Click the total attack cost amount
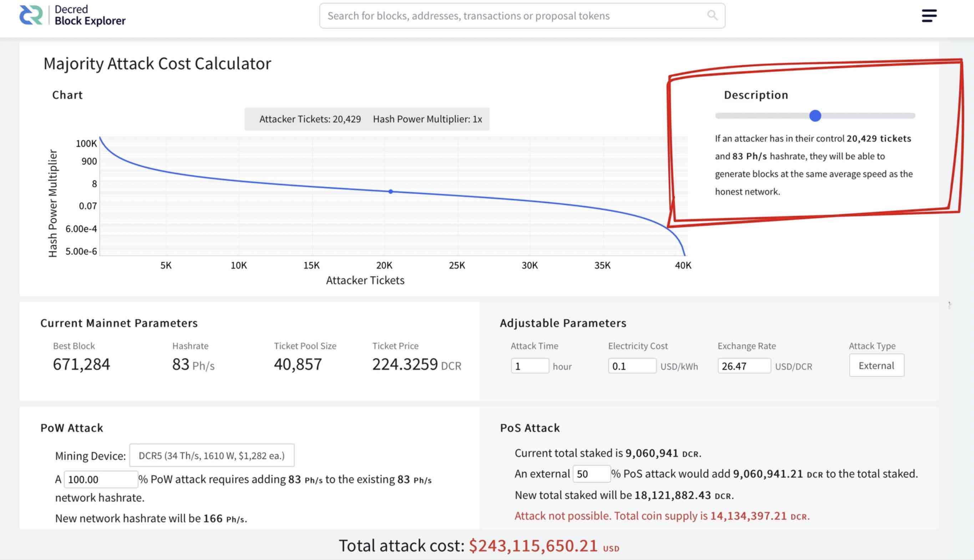The height and width of the screenshot is (560, 974). click(533, 546)
